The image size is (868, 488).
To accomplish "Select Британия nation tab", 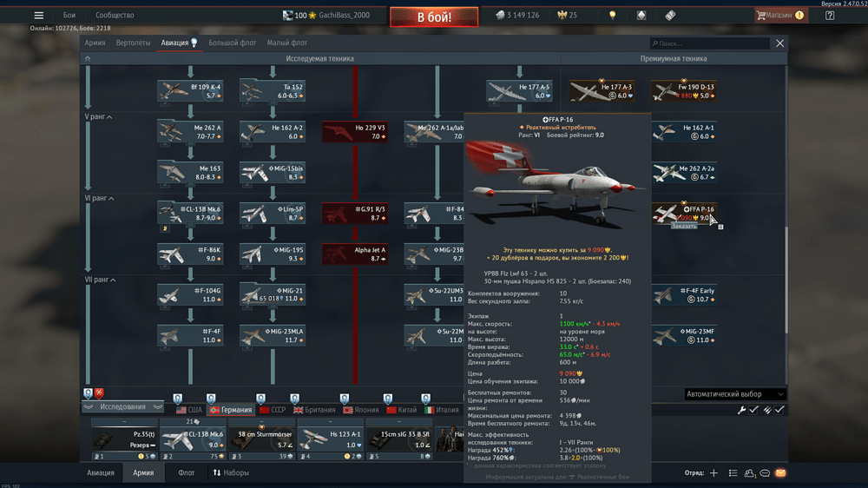I will pyautogui.click(x=314, y=410).
